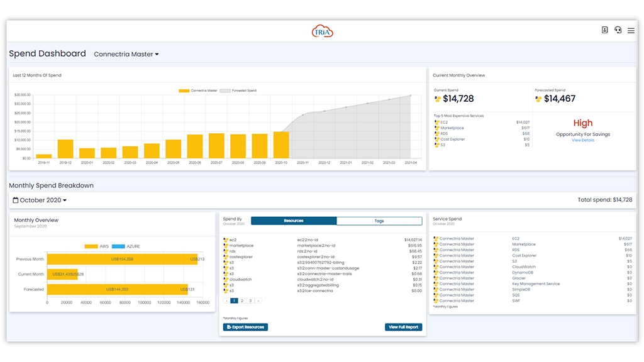The image size is (644, 362).
Task: Click AWS icon beside costexplorer resource row
Action: click(226, 257)
